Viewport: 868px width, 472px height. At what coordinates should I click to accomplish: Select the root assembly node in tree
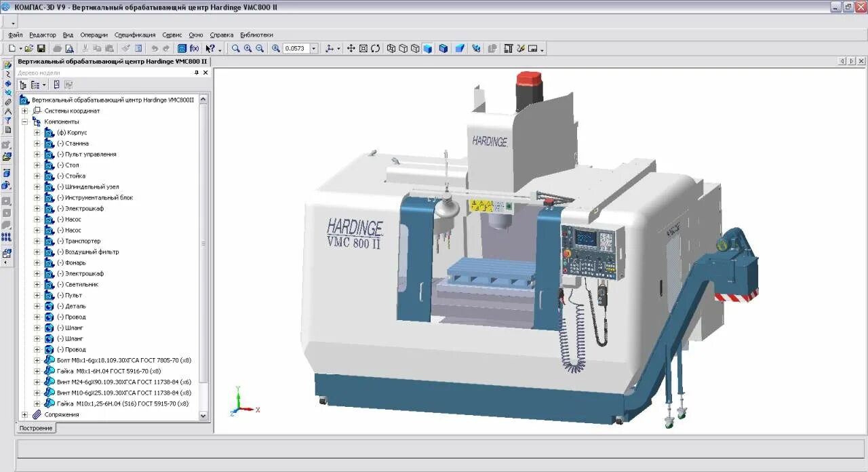coord(113,100)
